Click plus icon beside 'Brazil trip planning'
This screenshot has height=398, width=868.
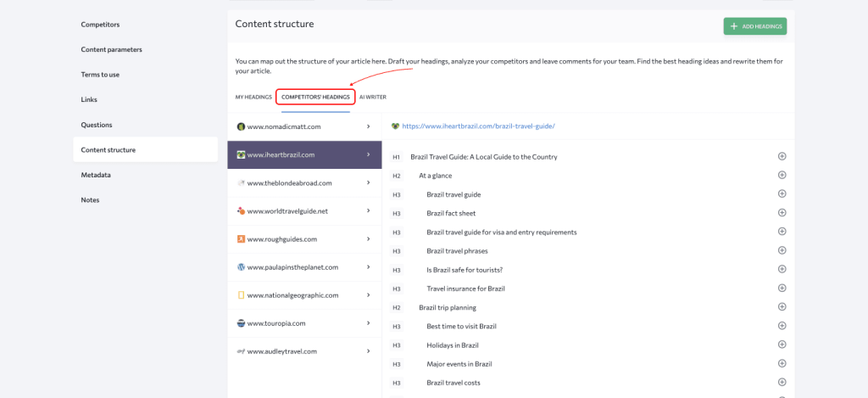782,307
